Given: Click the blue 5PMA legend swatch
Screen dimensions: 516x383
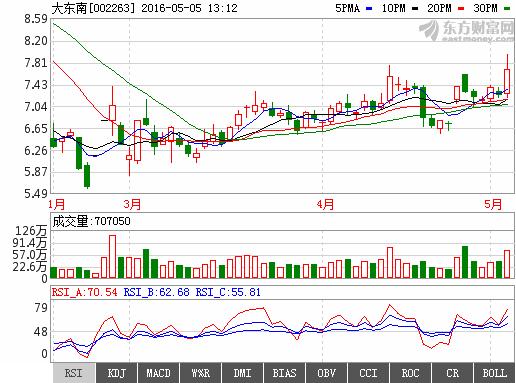Looking at the screenshot, I should click(369, 9).
